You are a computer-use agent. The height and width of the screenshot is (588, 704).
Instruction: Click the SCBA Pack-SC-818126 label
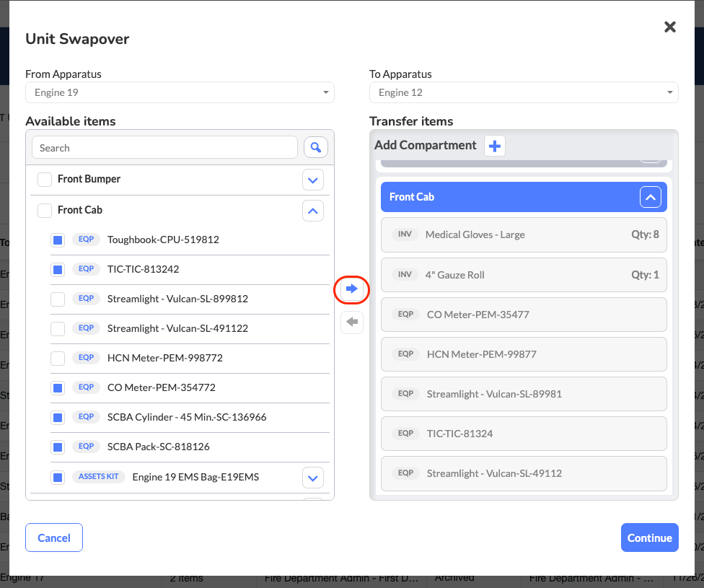pyautogui.click(x=159, y=447)
